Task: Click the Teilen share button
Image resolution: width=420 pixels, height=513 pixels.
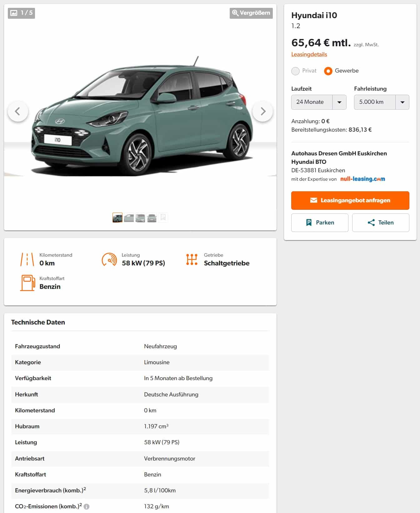Action: point(381,223)
